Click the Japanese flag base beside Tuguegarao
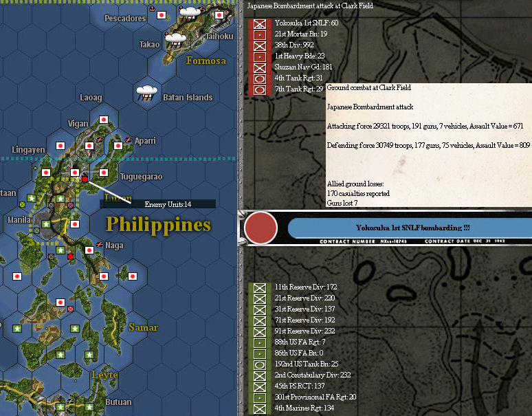Viewport: 532px width, 416px height. pos(104,173)
